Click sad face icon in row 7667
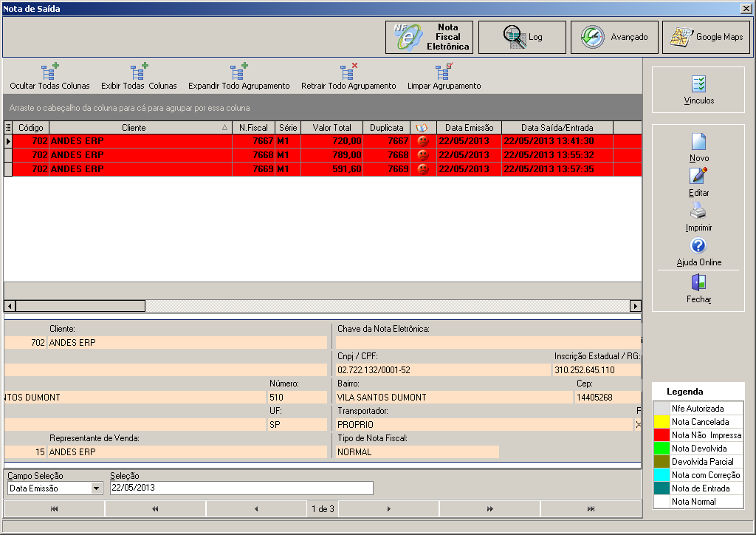Image resolution: width=756 pixels, height=535 pixels. tap(423, 141)
